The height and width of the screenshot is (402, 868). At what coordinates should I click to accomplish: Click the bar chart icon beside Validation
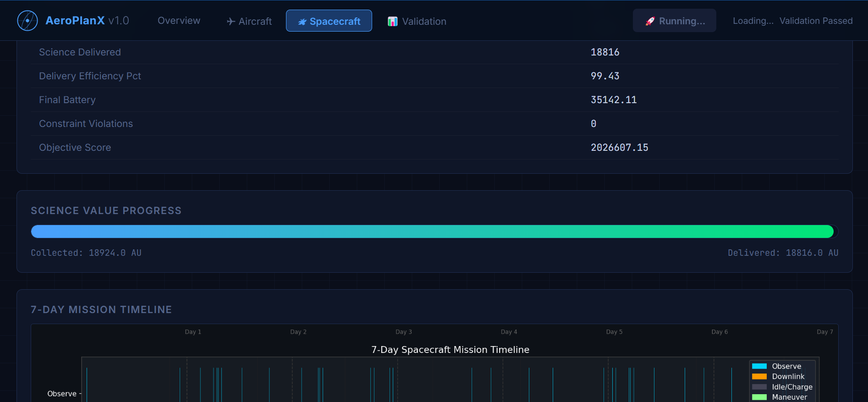[393, 22]
